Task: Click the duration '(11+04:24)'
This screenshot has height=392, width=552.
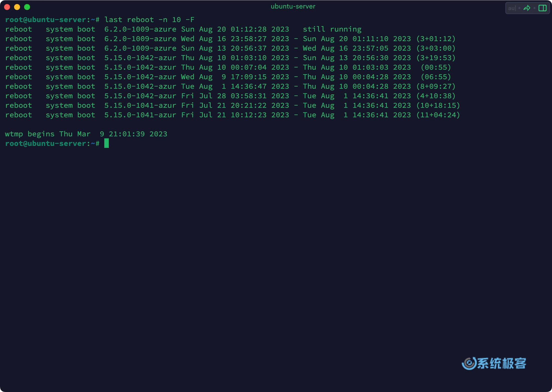Action: [x=438, y=115]
